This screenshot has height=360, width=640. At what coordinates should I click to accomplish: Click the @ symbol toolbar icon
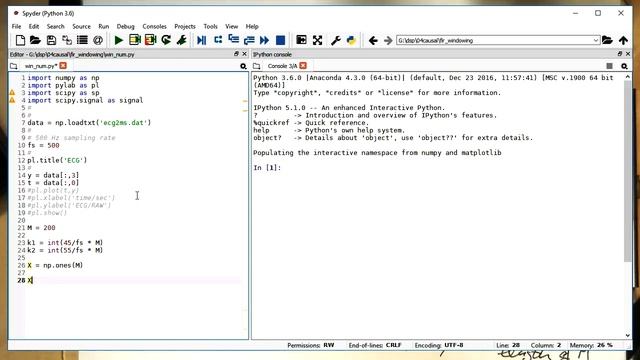(x=98, y=40)
